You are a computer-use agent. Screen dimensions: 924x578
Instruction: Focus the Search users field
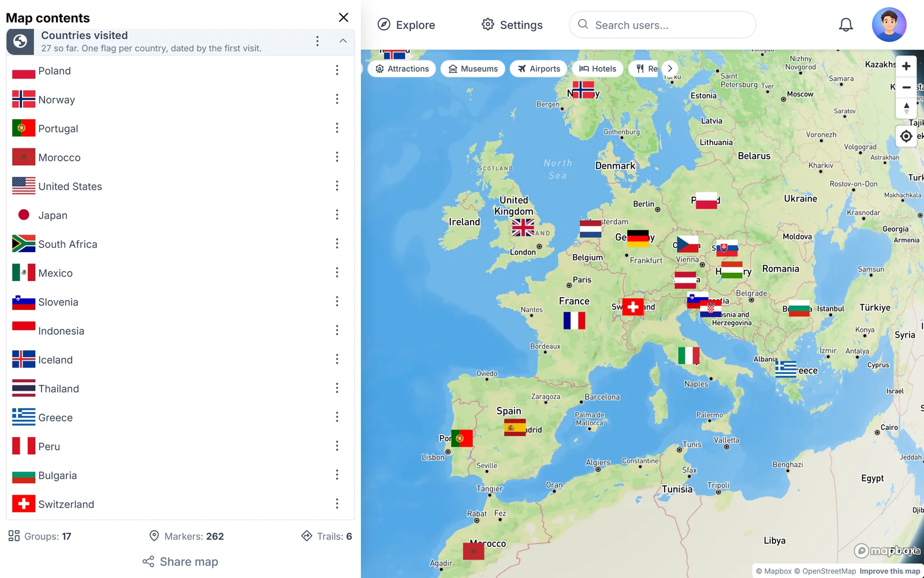pos(662,25)
